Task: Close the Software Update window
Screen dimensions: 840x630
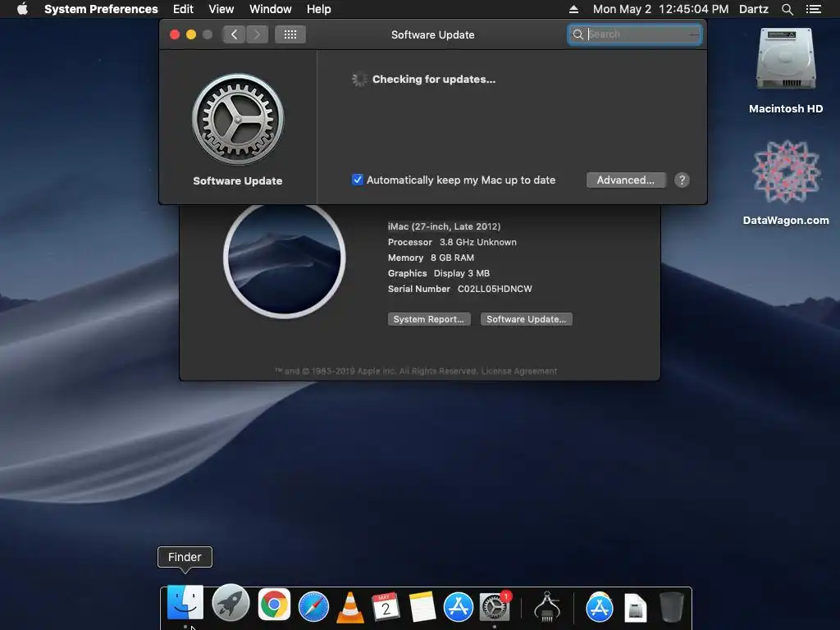Action: (175, 34)
